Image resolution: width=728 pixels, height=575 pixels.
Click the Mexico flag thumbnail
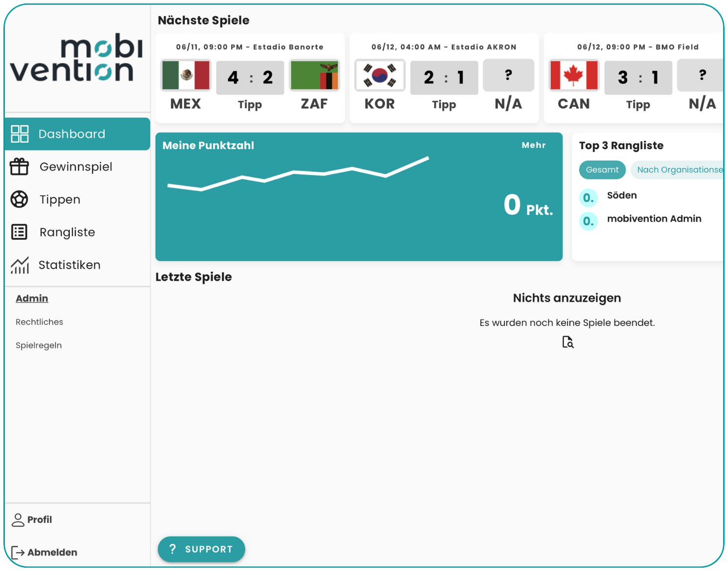(x=186, y=75)
